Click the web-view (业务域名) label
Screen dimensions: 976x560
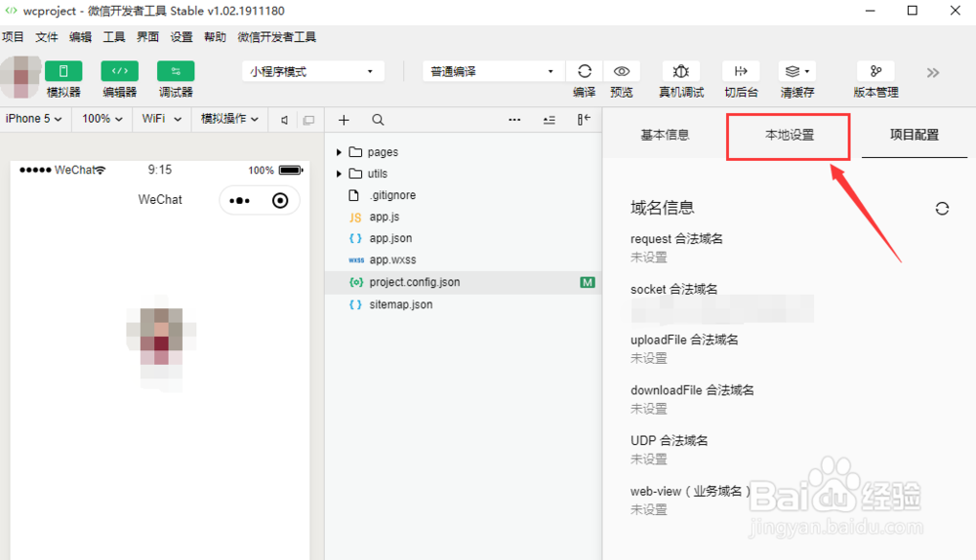pos(691,492)
